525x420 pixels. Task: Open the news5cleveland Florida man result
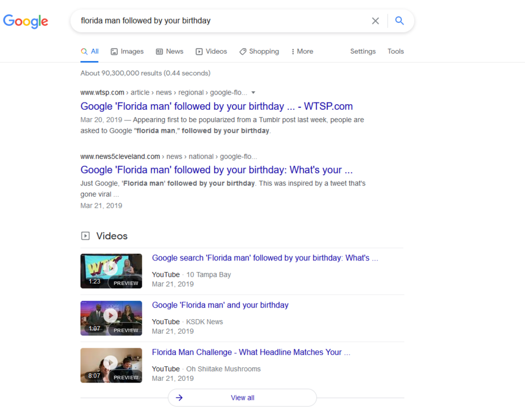point(216,170)
